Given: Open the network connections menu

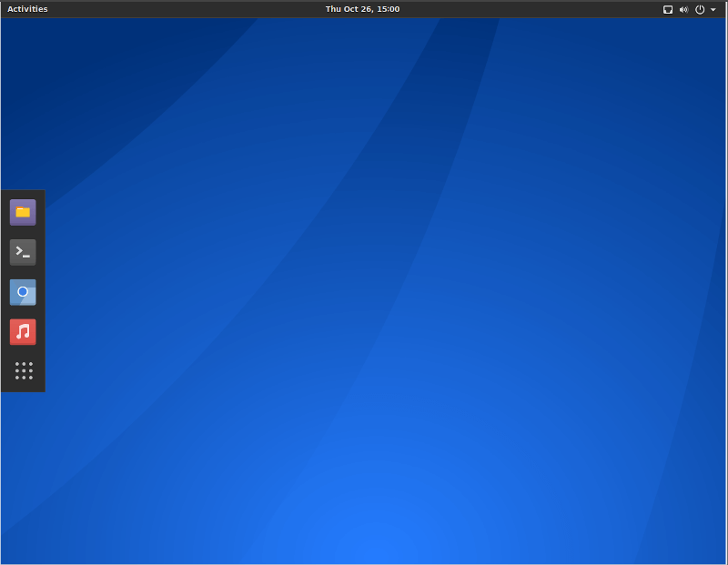Looking at the screenshot, I should point(668,9).
